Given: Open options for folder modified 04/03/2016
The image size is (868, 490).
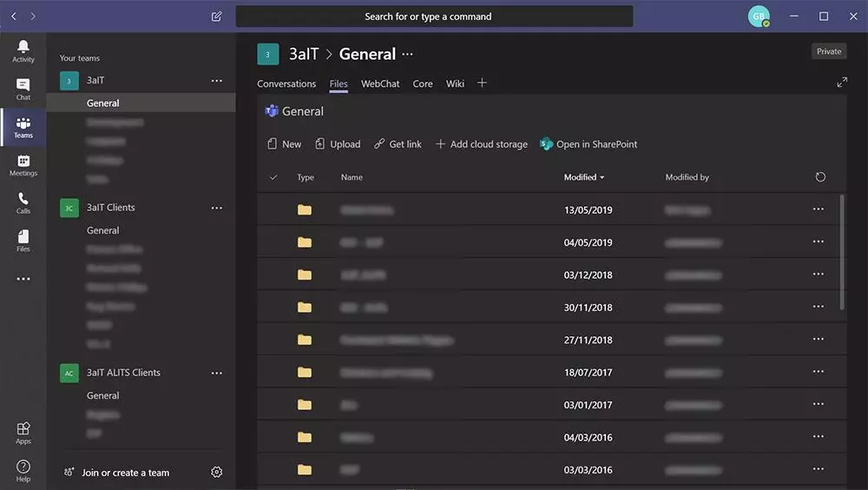Looking at the screenshot, I should pyautogui.click(x=819, y=437).
